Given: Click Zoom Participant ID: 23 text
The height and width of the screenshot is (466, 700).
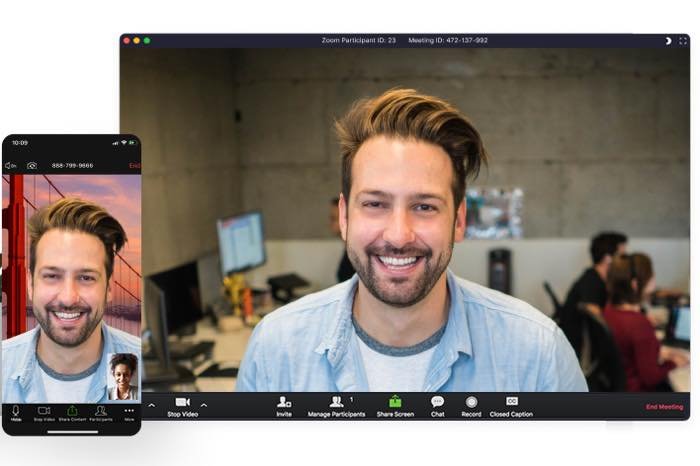Looking at the screenshot, I should (x=358, y=40).
